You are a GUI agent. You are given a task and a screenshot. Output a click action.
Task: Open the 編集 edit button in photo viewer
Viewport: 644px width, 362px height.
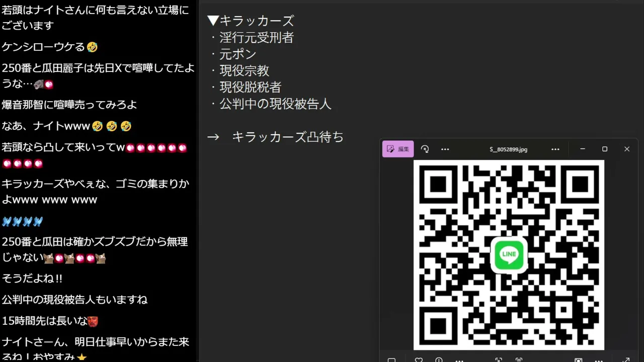(398, 149)
